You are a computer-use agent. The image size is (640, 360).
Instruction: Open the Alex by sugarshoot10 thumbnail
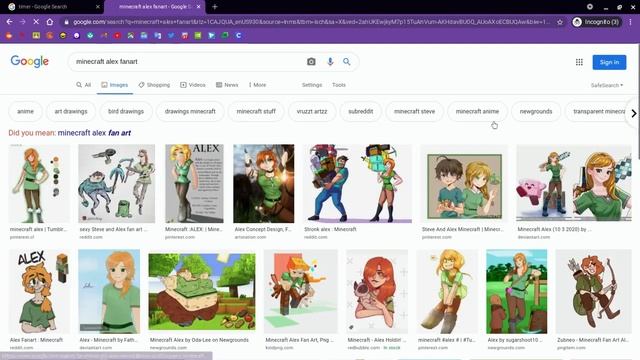pyautogui.click(x=517, y=291)
